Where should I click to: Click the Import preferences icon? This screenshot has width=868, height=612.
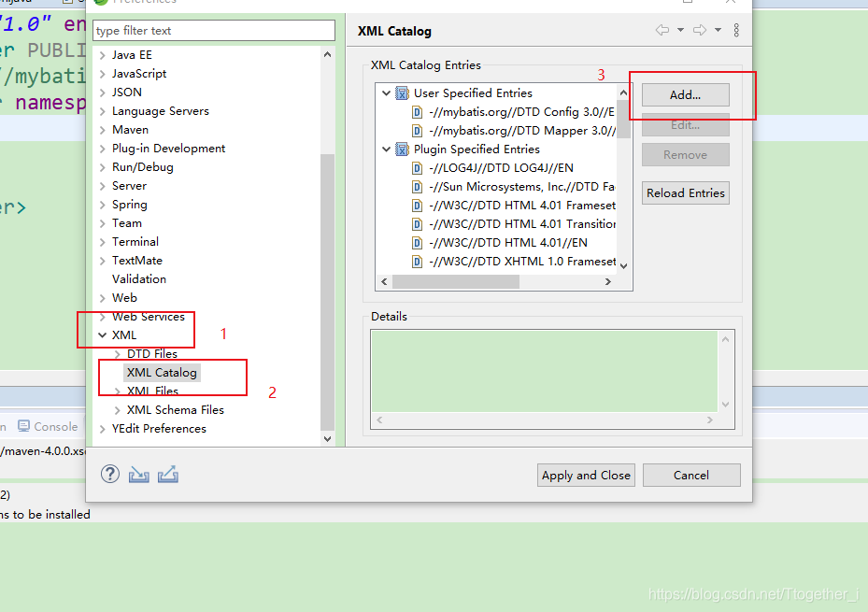point(139,475)
